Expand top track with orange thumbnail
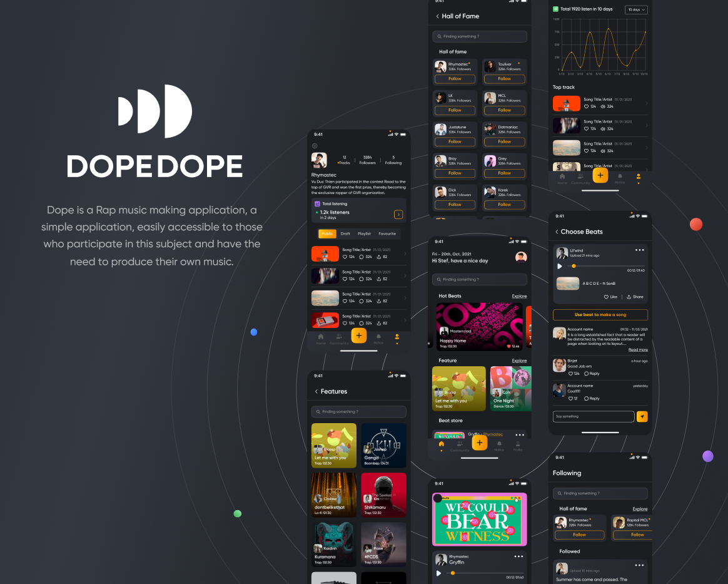 646,103
